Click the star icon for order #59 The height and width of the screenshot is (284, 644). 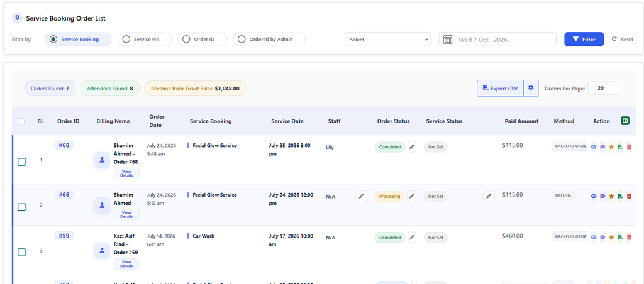[611, 238]
